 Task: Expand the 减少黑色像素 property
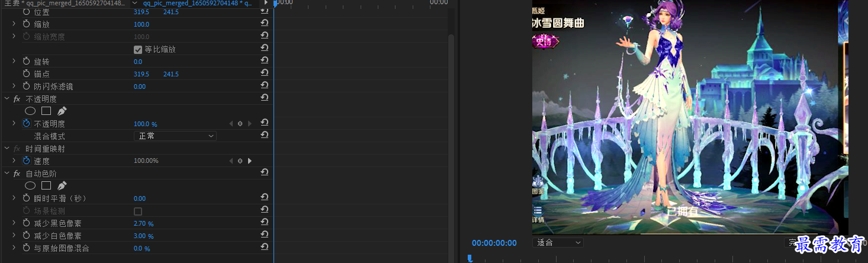14,223
